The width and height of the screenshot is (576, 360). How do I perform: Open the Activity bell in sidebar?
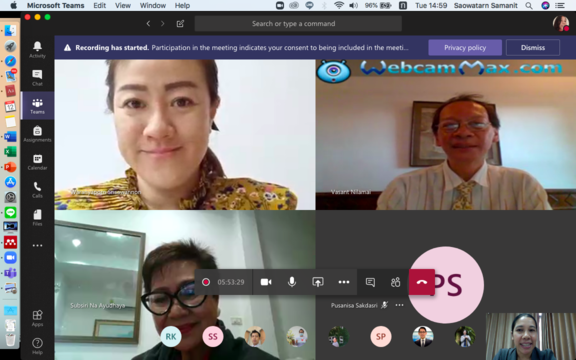tap(37, 49)
